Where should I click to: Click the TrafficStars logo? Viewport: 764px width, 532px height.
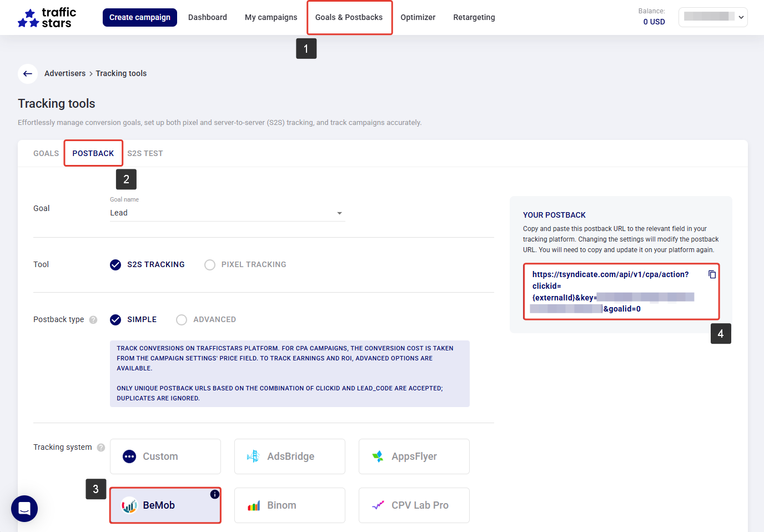click(x=47, y=18)
